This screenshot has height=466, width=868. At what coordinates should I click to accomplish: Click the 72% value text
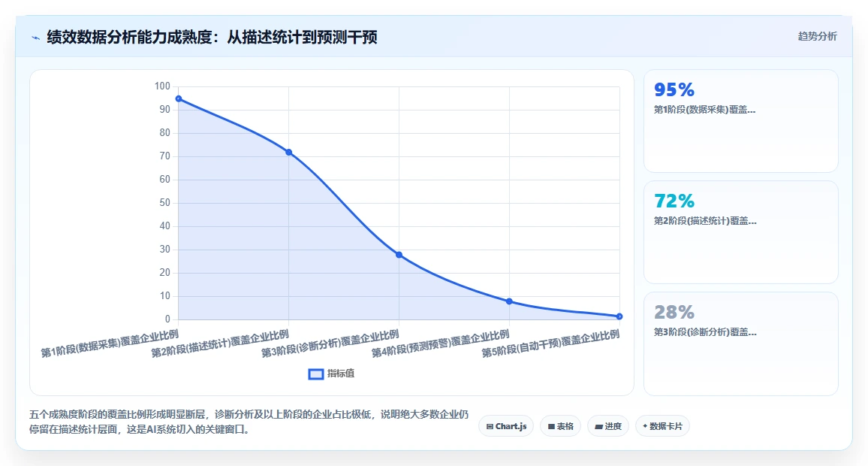click(x=674, y=201)
